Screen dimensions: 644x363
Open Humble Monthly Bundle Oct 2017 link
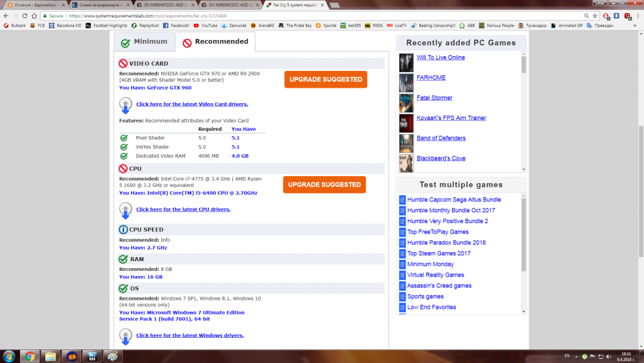click(451, 210)
